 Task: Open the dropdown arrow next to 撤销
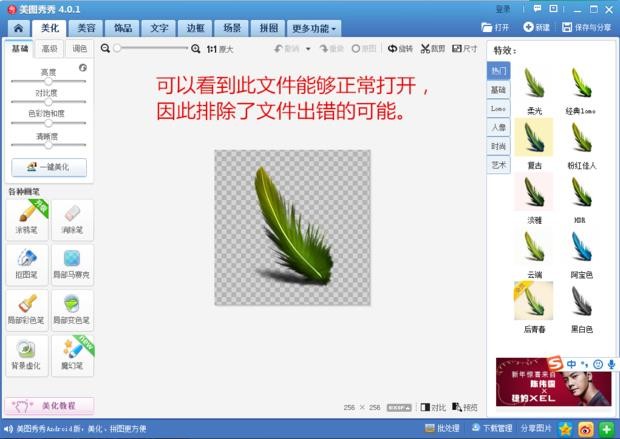308,48
